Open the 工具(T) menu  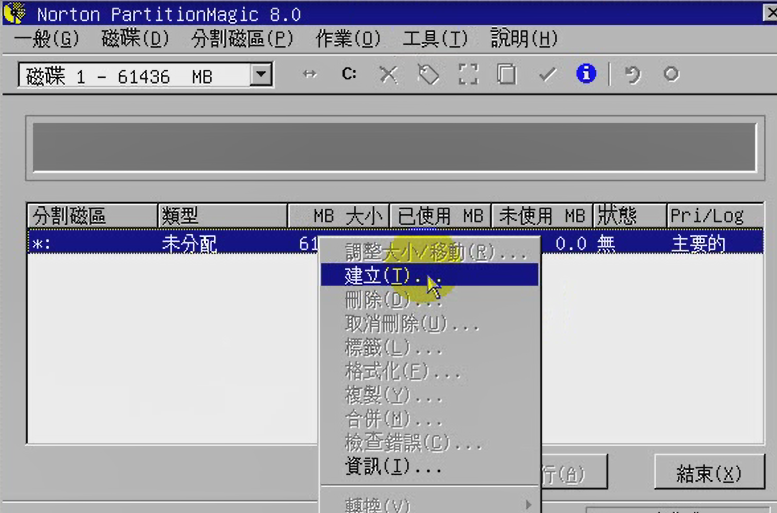(x=435, y=39)
